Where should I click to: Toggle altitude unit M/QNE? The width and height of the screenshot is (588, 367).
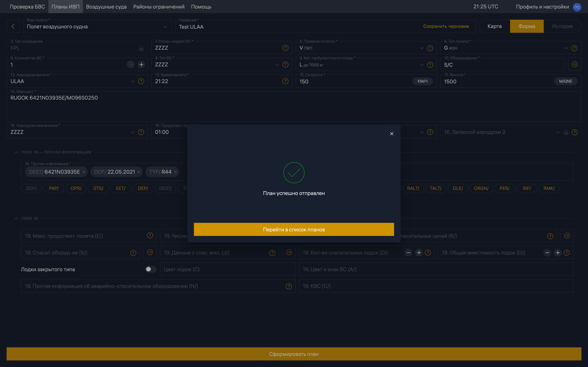[x=565, y=81]
